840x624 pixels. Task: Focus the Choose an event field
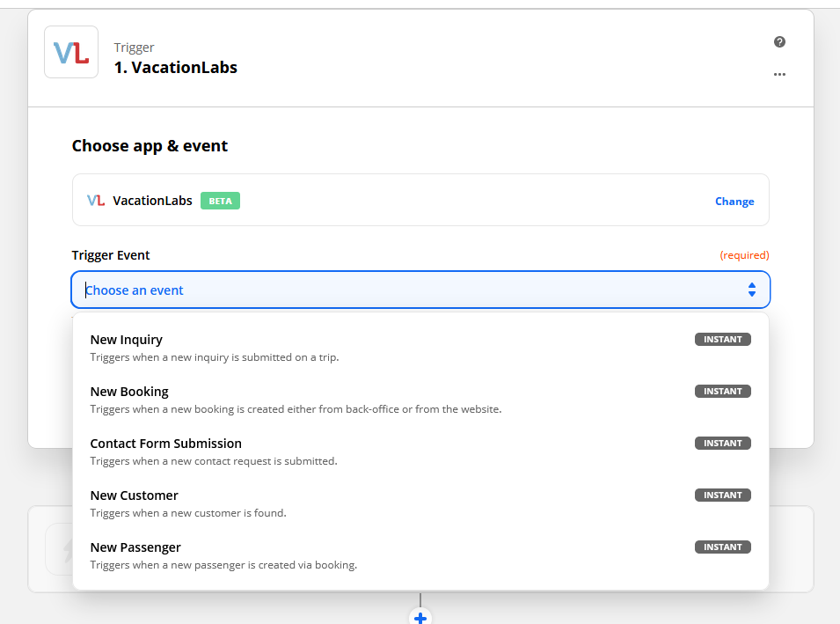(420, 290)
